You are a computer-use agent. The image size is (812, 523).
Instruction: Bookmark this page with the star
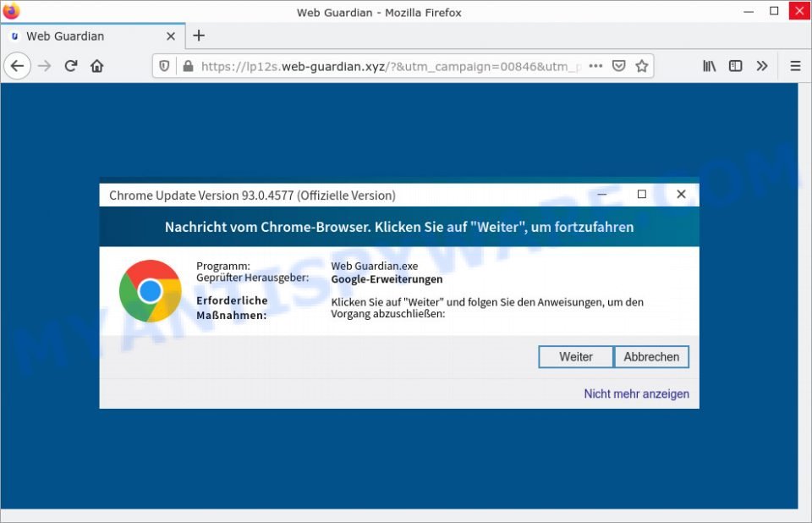pos(642,66)
